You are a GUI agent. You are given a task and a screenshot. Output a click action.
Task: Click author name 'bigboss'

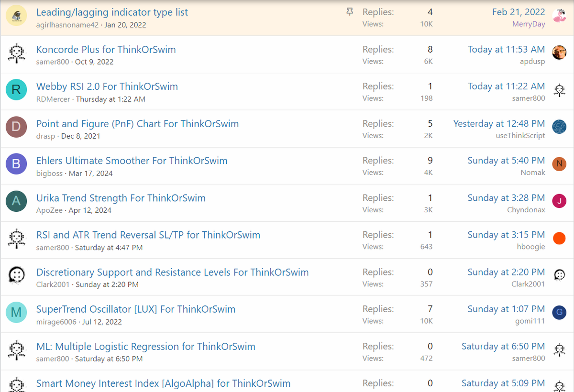click(x=49, y=173)
